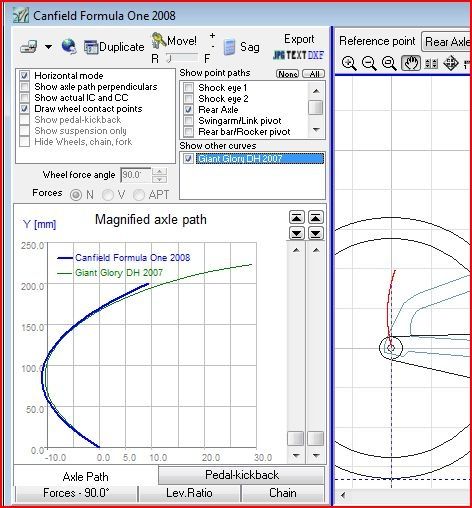
Task: Click the Sag label
Action: (249, 47)
